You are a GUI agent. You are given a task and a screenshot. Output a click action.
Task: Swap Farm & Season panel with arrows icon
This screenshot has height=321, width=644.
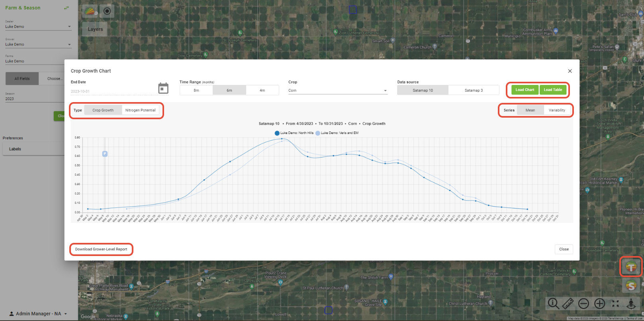pyautogui.click(x=67, y=8)
